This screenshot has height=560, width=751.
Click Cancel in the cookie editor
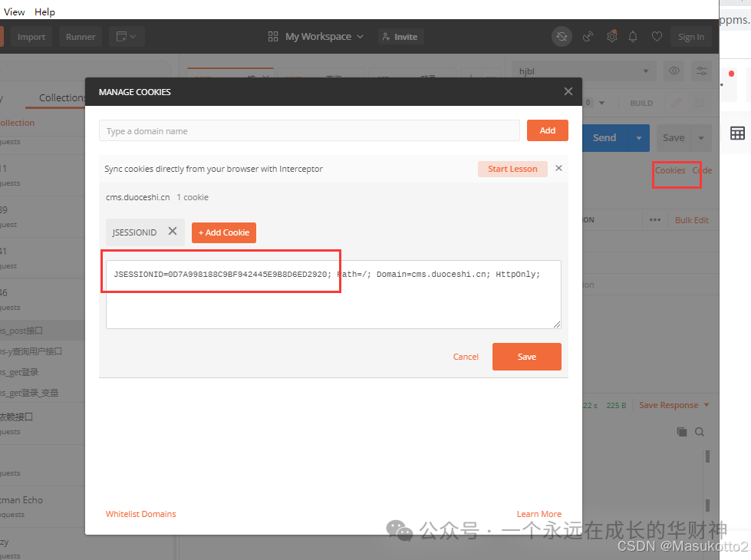(x=466, y=357)
